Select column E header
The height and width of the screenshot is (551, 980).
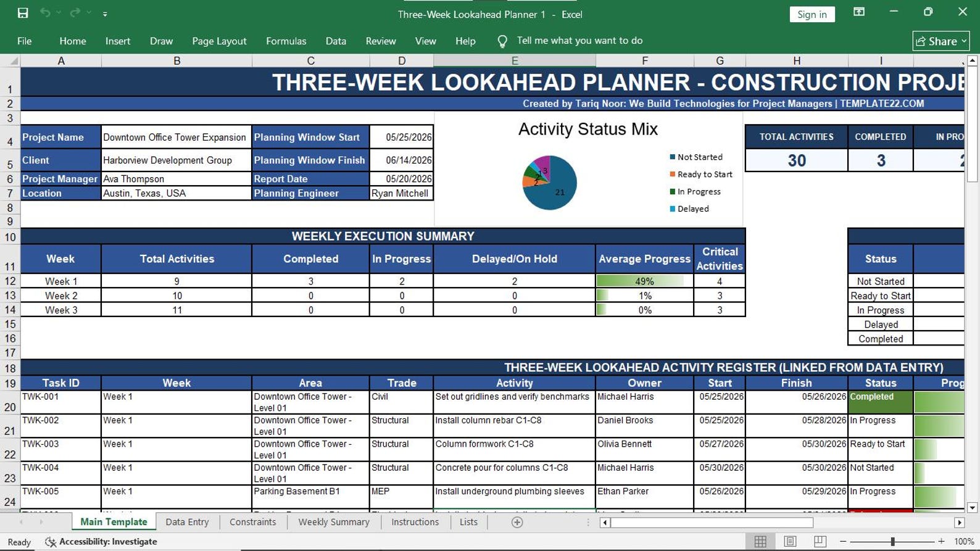point(515,60)
